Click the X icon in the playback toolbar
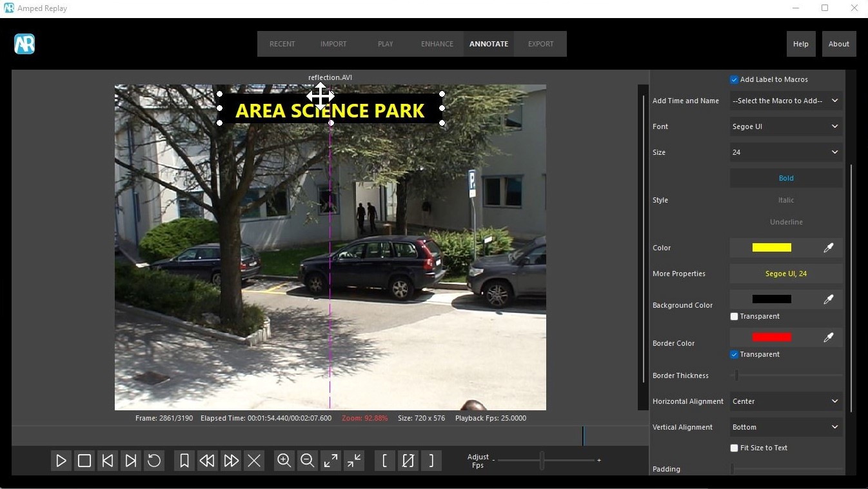 [254, 461]
